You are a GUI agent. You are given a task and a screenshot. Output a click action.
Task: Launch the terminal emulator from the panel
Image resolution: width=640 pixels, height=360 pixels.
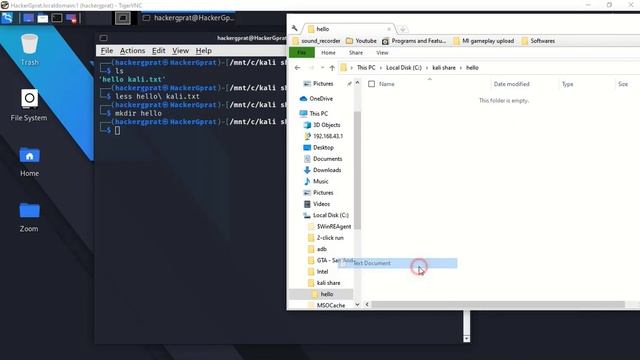(57, 18)
